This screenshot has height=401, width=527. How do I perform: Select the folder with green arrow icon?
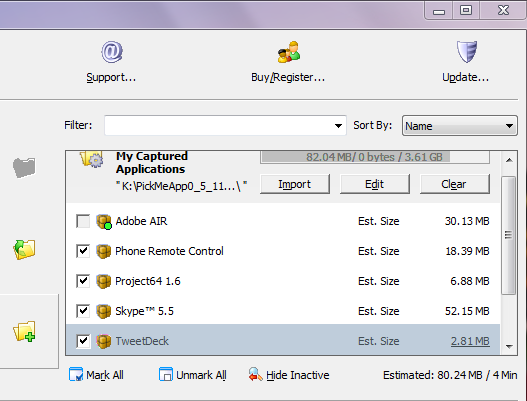24,249
